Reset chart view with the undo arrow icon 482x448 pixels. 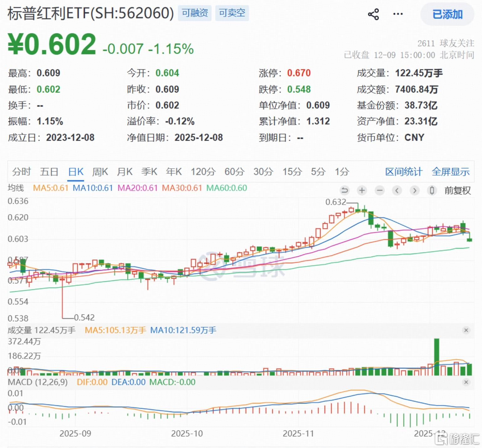pos(344,190)
